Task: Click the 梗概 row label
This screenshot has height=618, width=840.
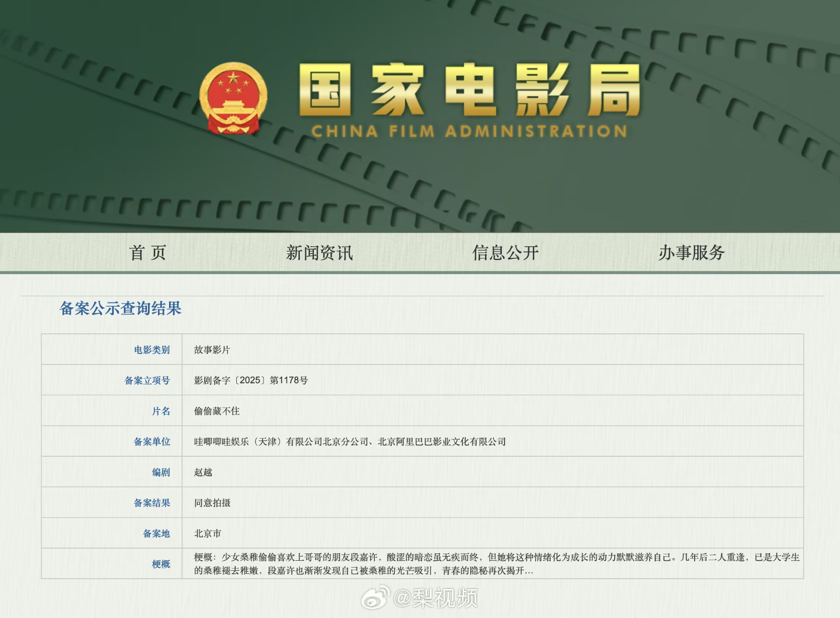Action: pos(161,564)
